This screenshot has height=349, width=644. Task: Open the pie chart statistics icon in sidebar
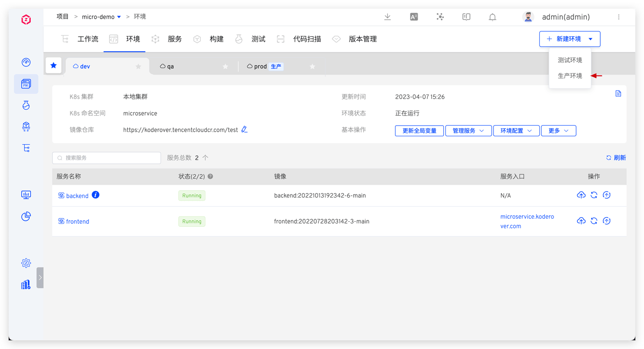pos(26,216)
